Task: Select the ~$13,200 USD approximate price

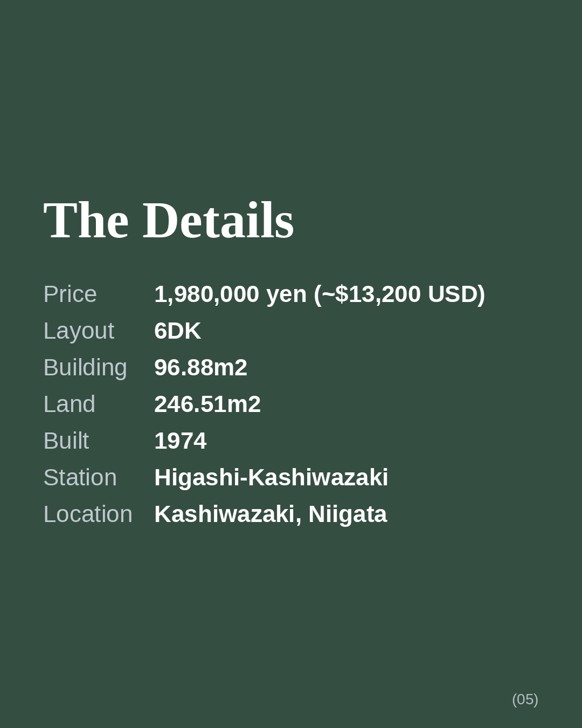Action: point(399,294)
